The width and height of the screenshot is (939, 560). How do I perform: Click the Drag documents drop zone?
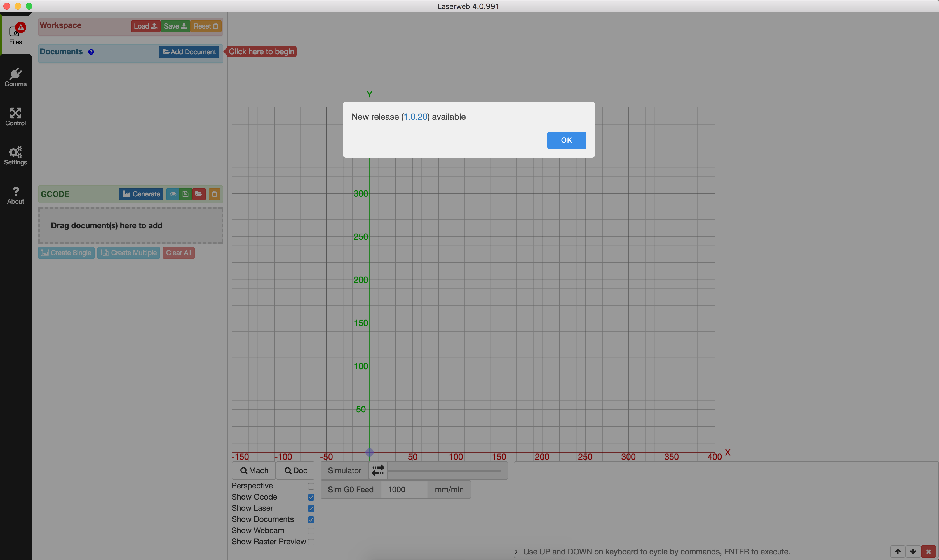(131, 225)
